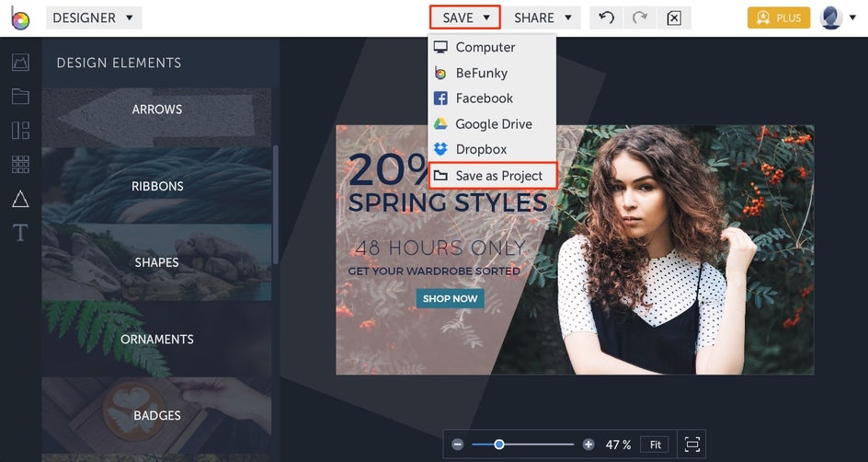
Task: Open the RIBBONS design elements category
Action: [x=156, y=186]
